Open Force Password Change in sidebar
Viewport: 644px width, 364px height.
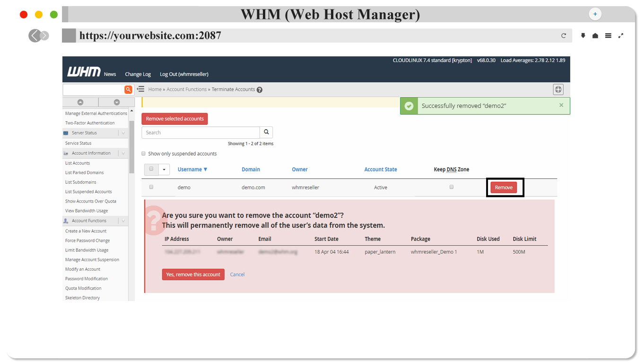(87, 240)
